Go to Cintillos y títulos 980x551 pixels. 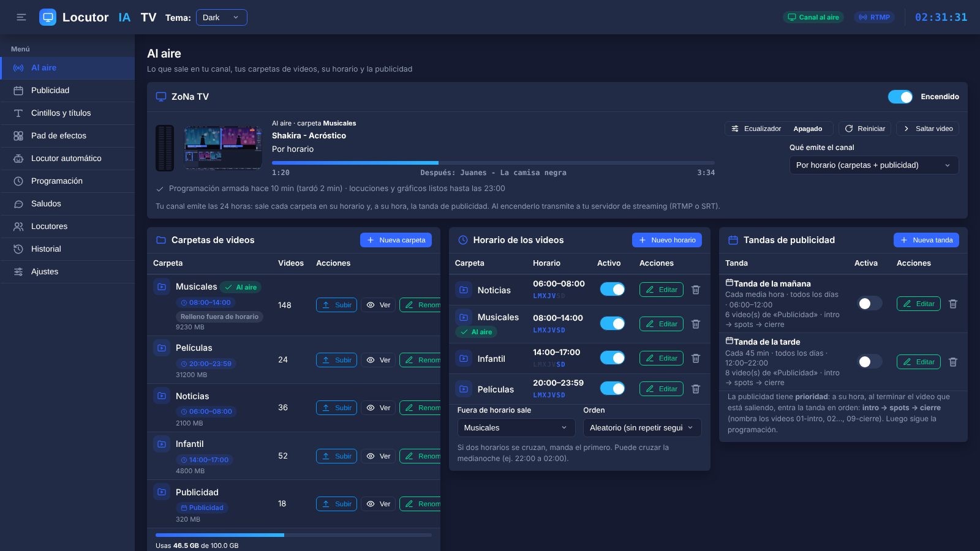[67, 113]
